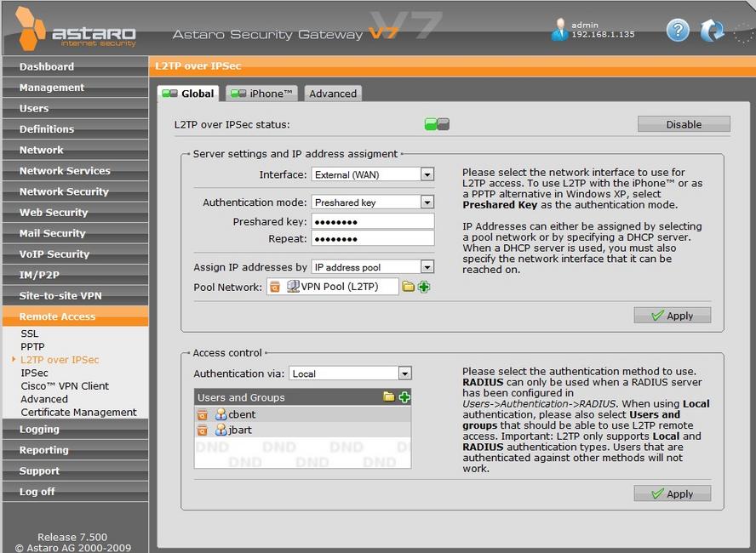This screenshot has width=756, height=553.
Task: Open the Network Services menu
Action: (75, 170)
